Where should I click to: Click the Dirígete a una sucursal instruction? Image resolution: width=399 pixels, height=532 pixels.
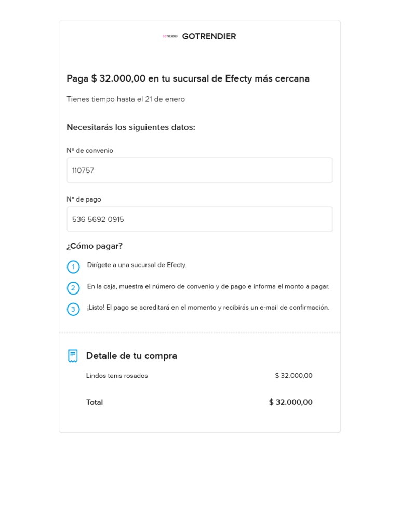(x=137, y=265)
